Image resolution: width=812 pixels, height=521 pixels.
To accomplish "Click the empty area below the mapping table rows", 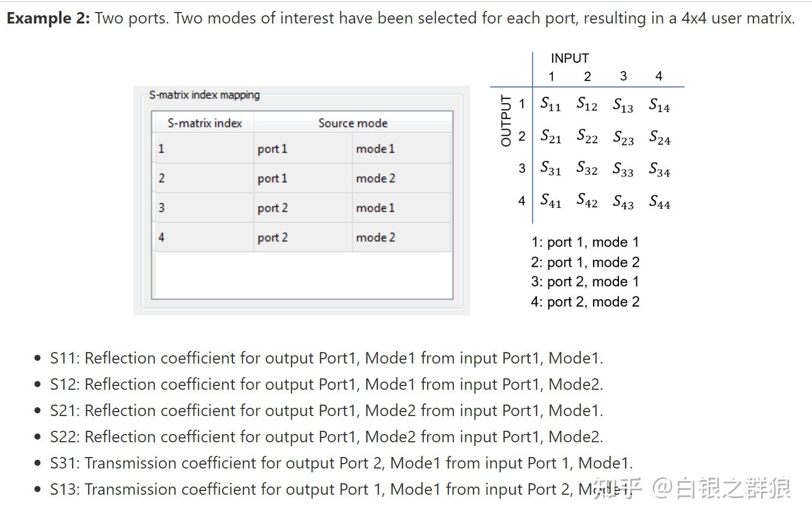I will [x=302, y=275].
